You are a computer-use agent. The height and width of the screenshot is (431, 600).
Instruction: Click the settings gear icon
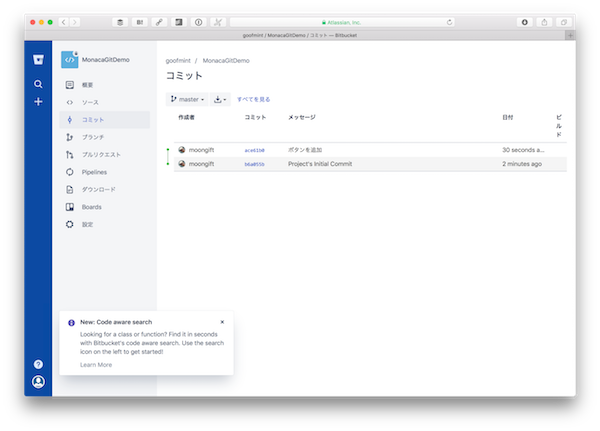tap(70, 224)
